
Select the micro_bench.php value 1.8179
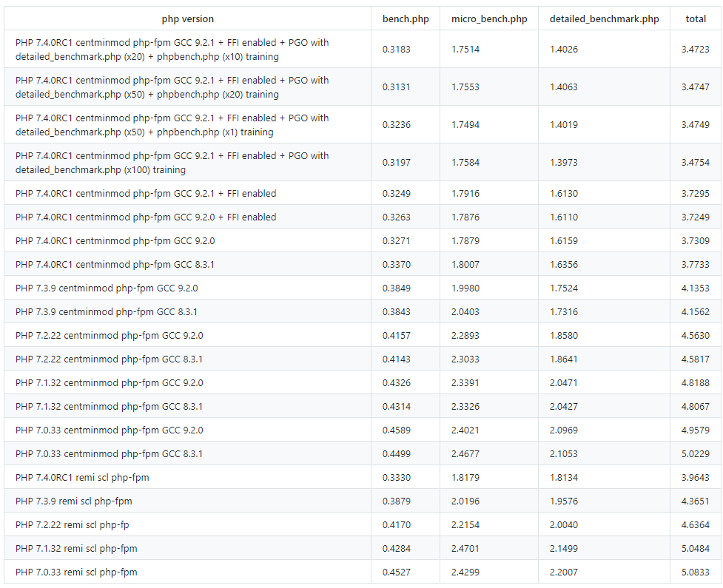(465, 477)
